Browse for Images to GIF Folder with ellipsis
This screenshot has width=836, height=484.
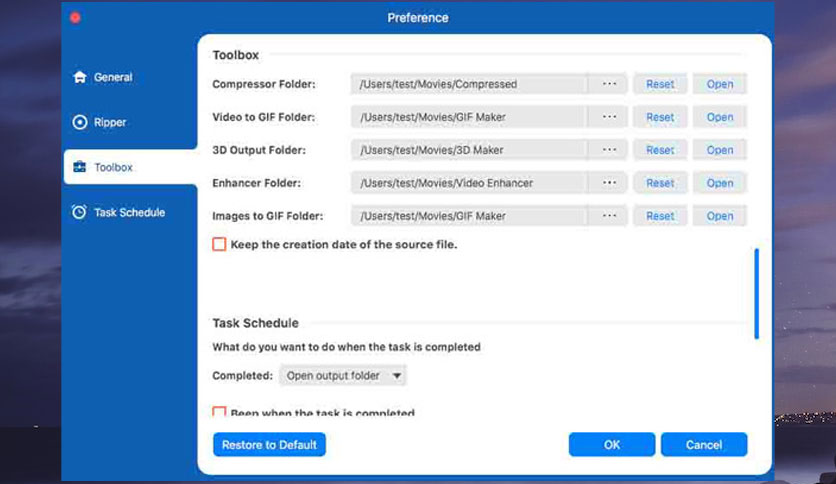tap(609, 216)
